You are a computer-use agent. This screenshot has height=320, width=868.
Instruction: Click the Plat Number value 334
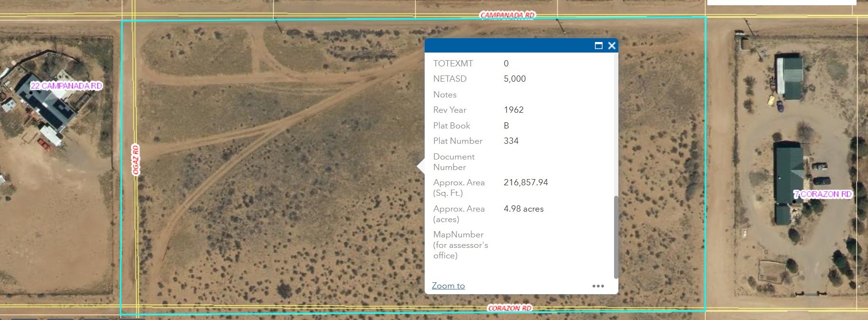511,141
